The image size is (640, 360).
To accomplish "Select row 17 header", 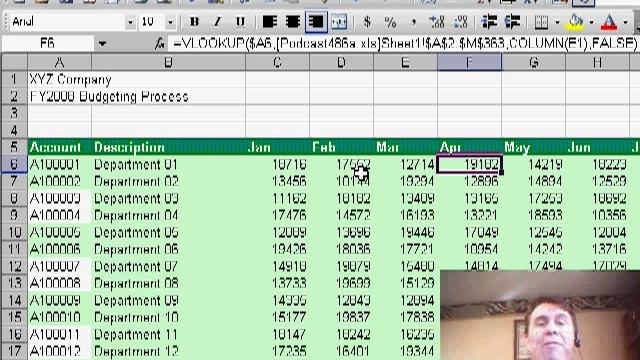I will click(x=14, y=351).
